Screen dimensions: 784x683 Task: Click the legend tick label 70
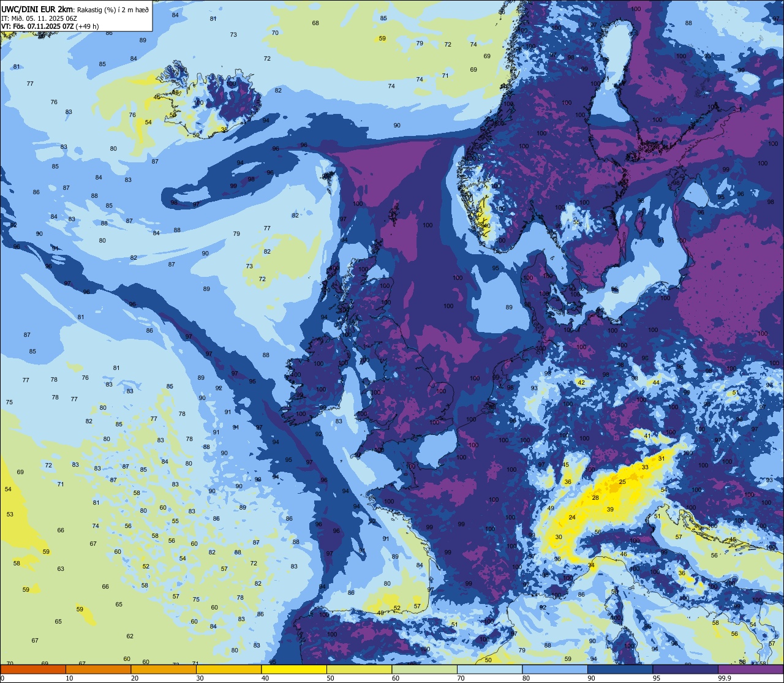[461, 678]
